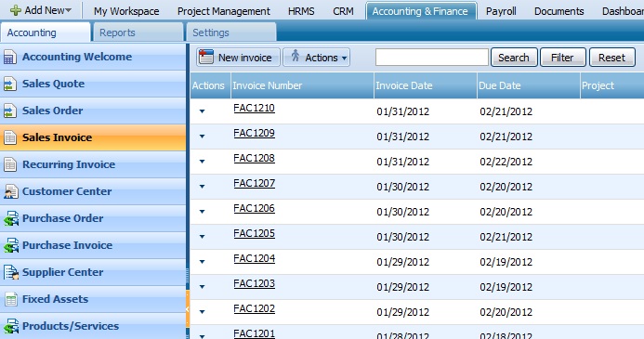Open the CRM module

(343, 11)
